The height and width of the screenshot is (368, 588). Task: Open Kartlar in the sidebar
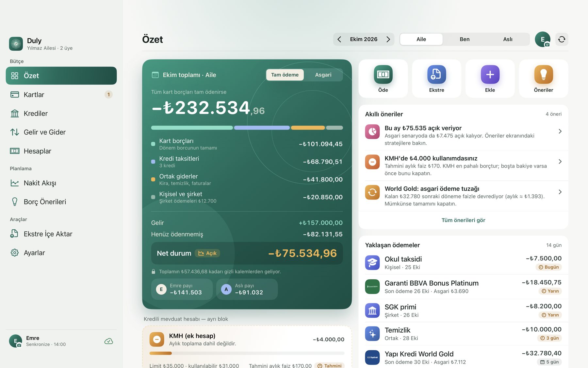click(x=61, y=95)
